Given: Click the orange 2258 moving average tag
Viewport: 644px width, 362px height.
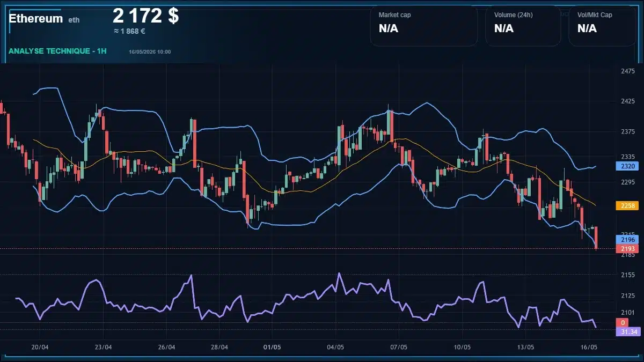Looking at the screenshot, I should 627,205.
